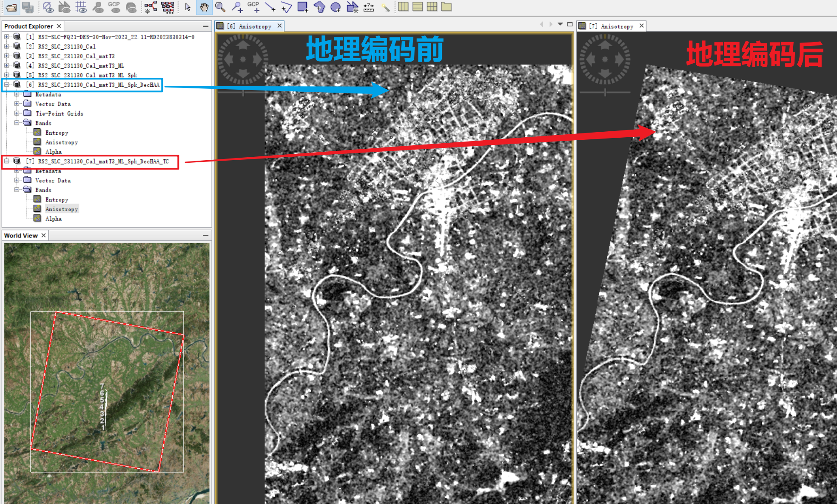Select Alpha band under product [6]
837x504 pixels.
tap(53, 152)
